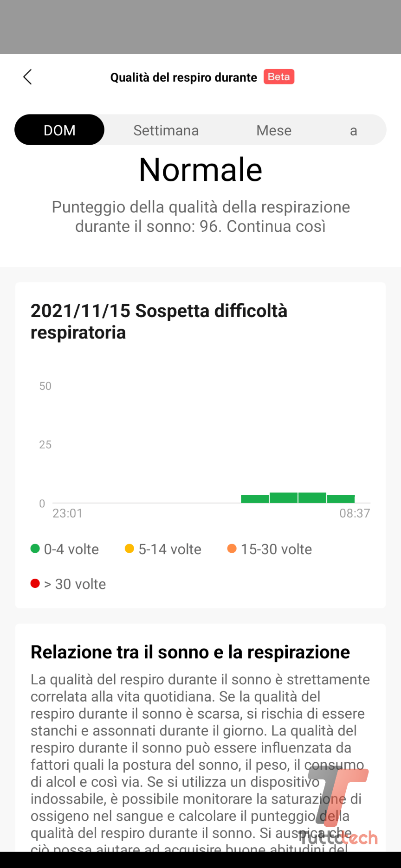Viewport: 401px width, 868px height.
Task: Tap the page title Qualità del respiro durante
Action: point(184,77)
